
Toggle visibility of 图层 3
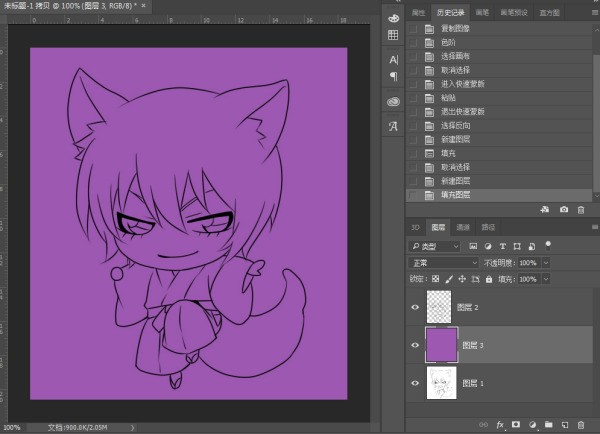pyautogui.click(x=415, y=344)
